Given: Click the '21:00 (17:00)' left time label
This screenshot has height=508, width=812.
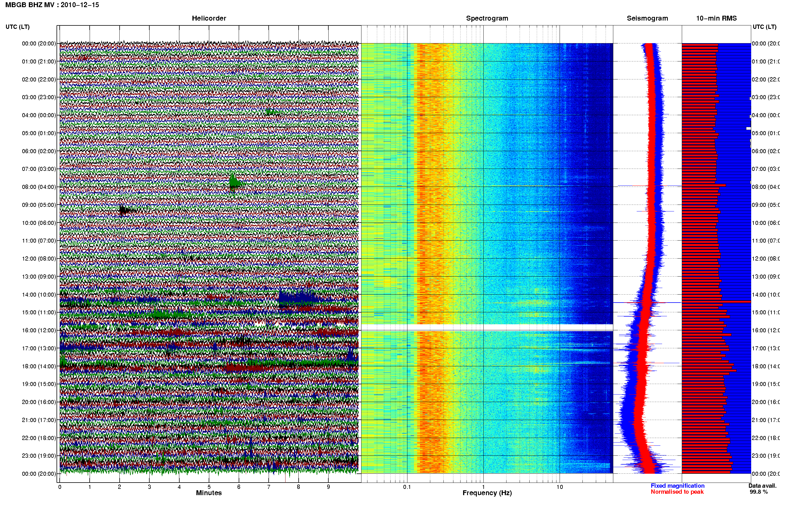Looking at the screenshot, I should point(39,420).
